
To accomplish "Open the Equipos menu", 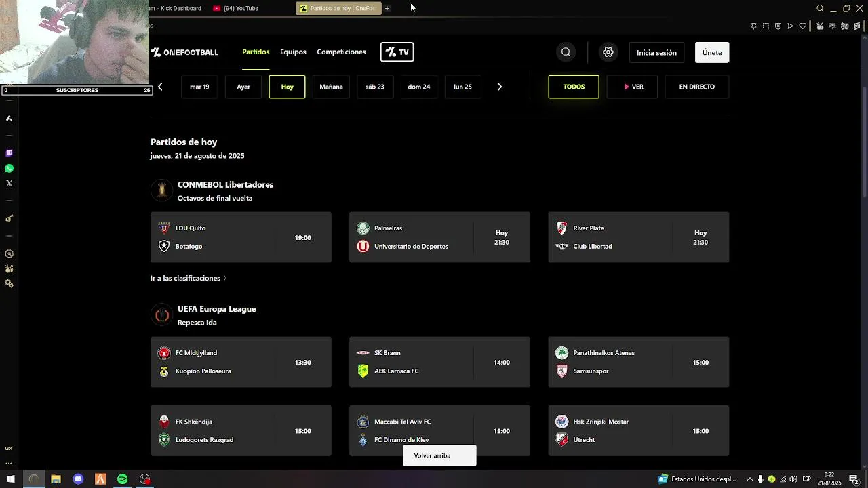I will pos(293,52).
